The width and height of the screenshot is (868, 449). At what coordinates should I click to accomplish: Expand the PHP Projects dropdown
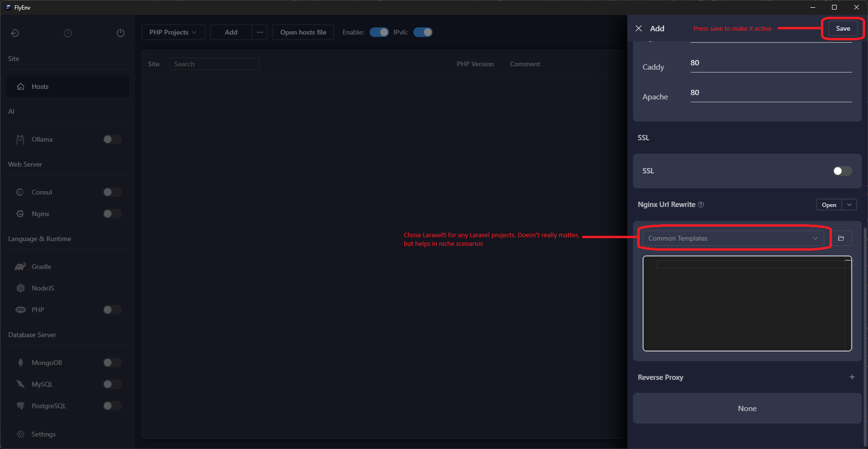tap(173, 32)
